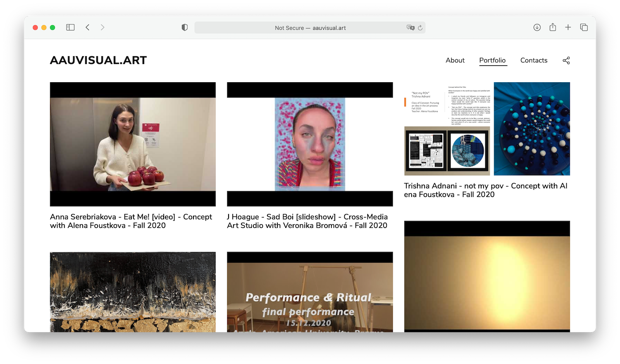620x364 pixels.
Task: Open the downloads icon
Action: tap(537, 27)
